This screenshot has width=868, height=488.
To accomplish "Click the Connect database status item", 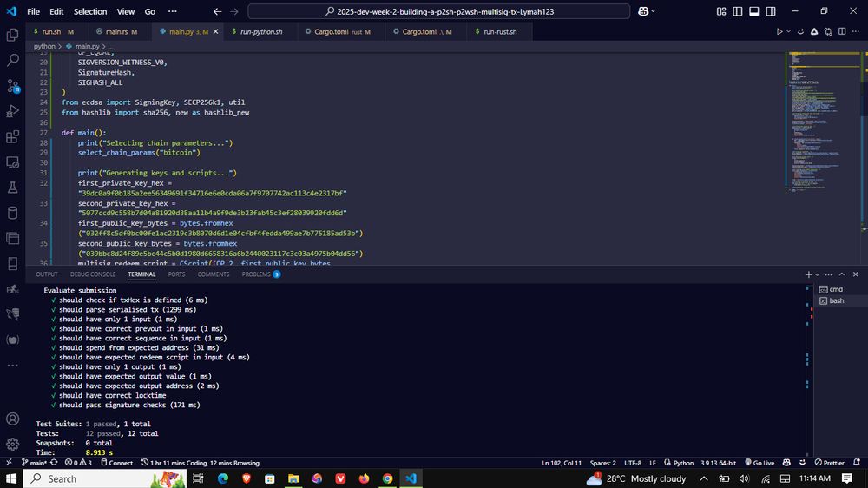I will (x=117, y=463).
